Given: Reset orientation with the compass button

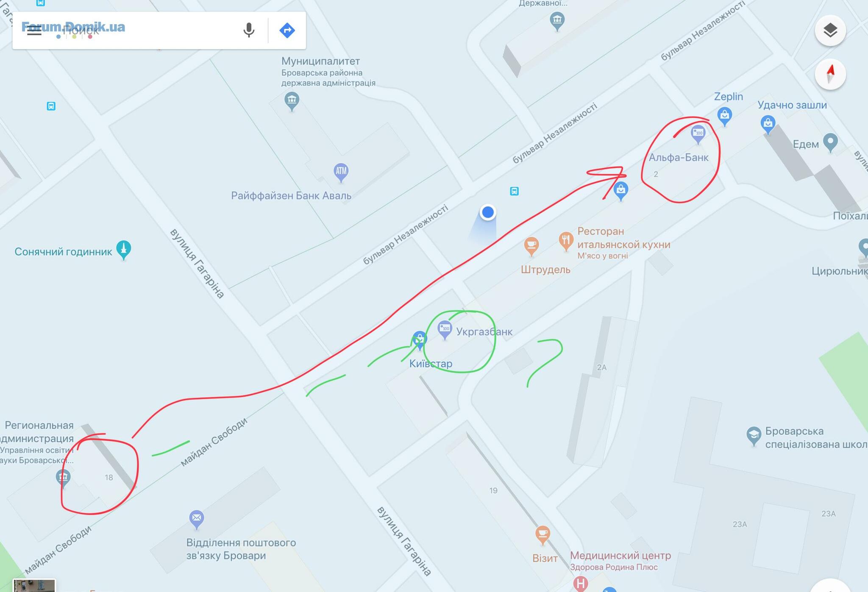Looking at the screenshot, I should [830, 74].
